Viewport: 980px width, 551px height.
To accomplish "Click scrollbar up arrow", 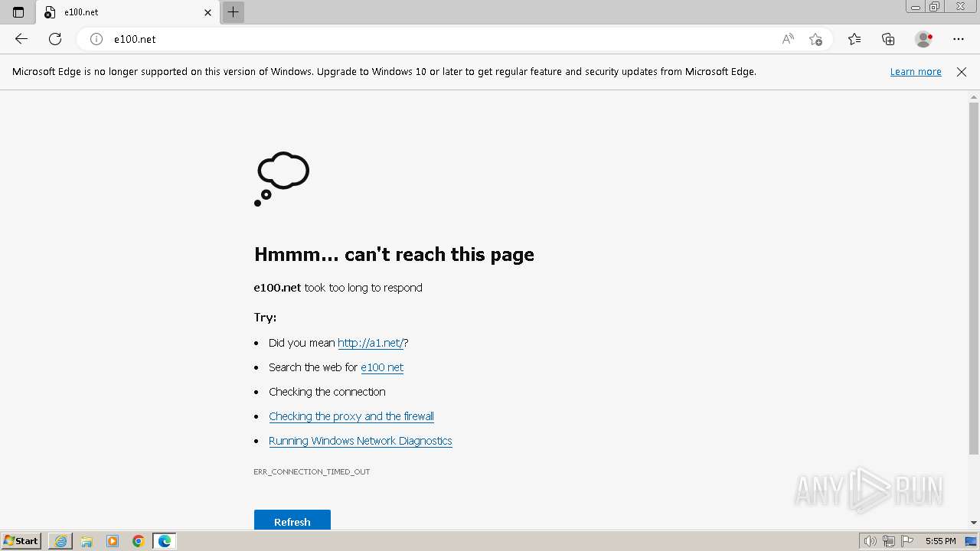I will click(974, 96).
